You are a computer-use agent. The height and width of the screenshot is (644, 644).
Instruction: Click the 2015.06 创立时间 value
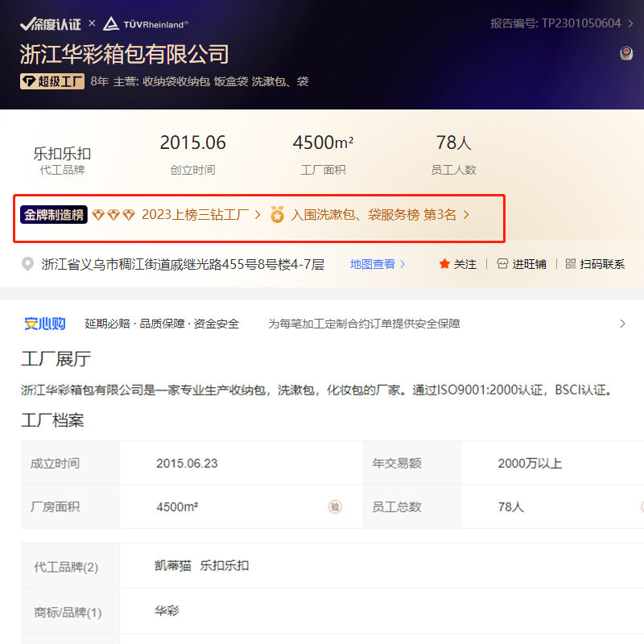(x=192, y=142)
